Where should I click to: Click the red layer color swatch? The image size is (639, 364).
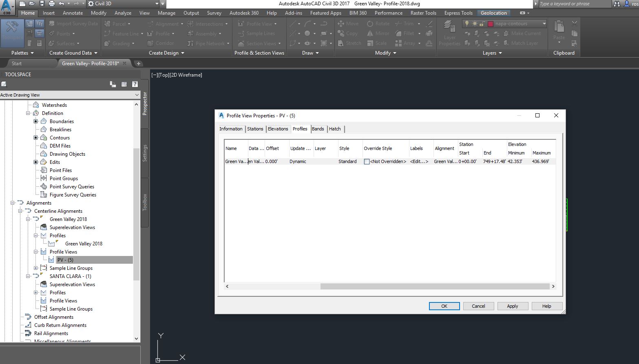click(491, 24)
